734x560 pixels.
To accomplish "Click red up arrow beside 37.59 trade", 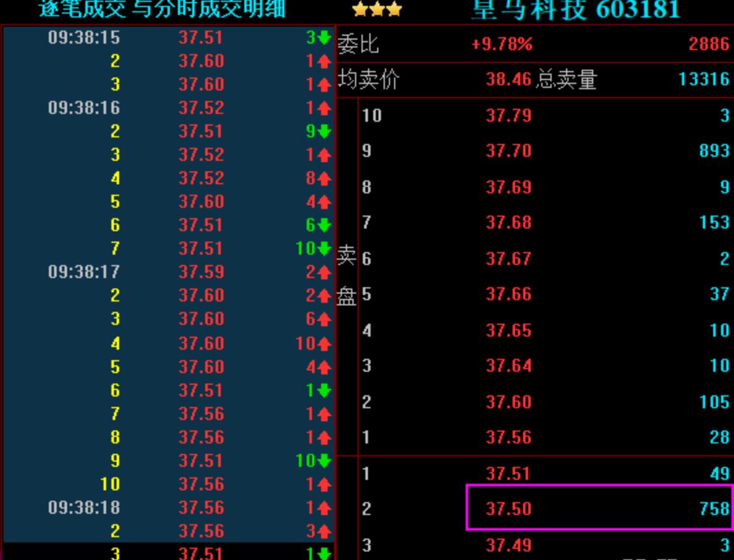I will coord(324,272).
